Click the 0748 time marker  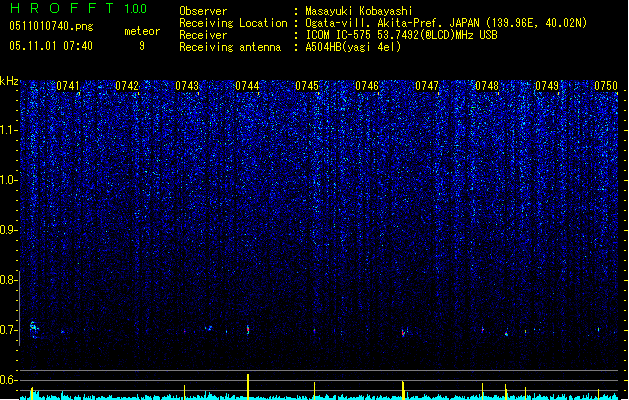pyautogui.click(x=487, y=86)
